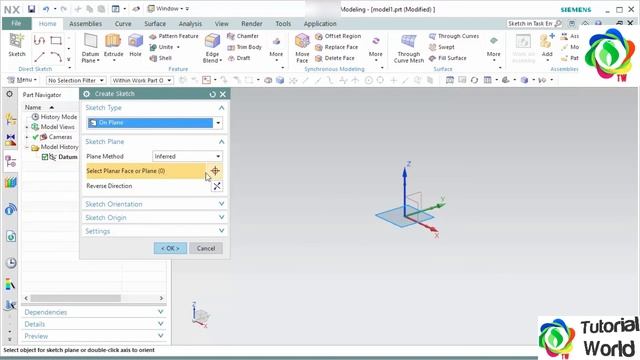This screenshot has width=640, height=360.
Task: Save the file with the disk icon
Action: (31, 9)
